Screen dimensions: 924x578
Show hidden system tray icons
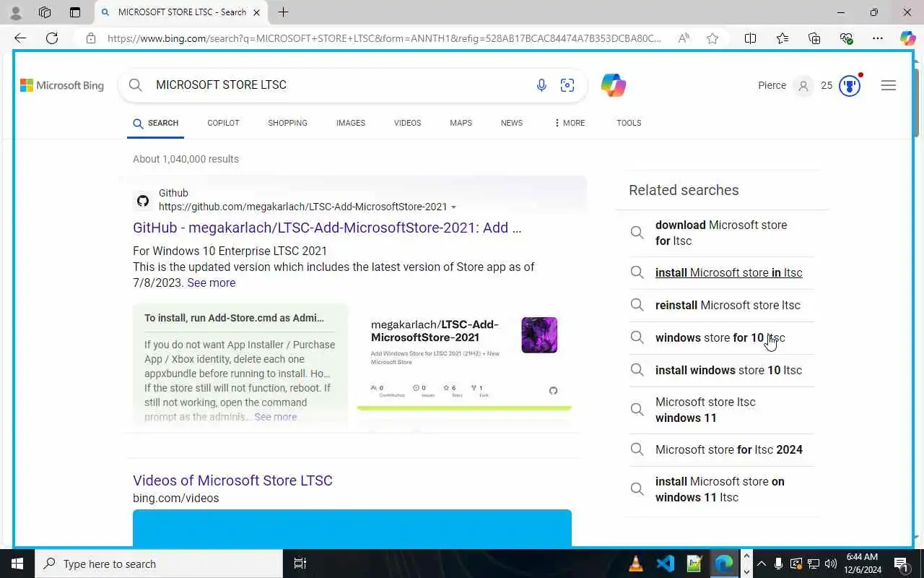click(761, 564)
